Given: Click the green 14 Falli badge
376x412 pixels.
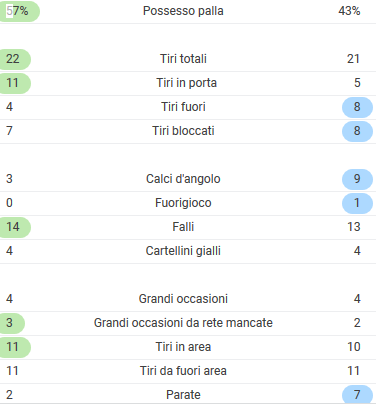Looking at the screenshot, I should [15, 227].
